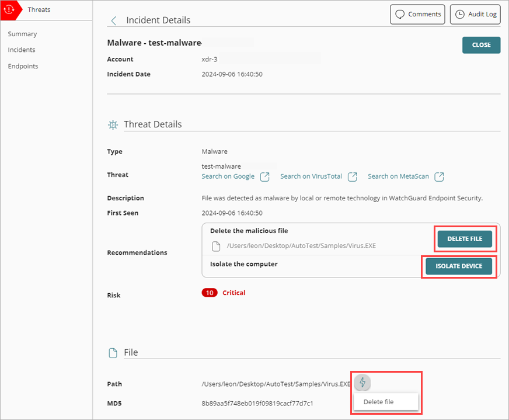Open the Endpoints section
509x420 pixels.
click(23, 66)
